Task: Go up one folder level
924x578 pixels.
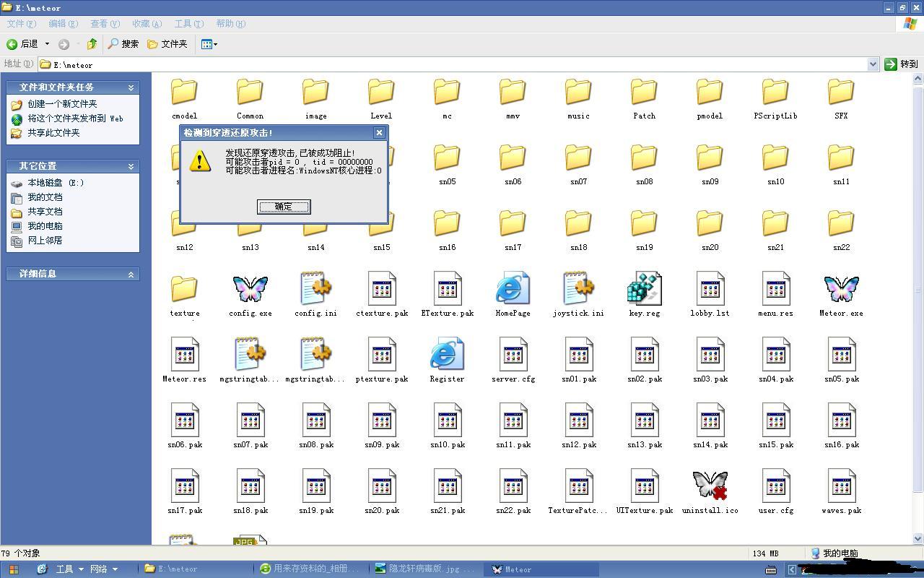Action: [92, 44]
